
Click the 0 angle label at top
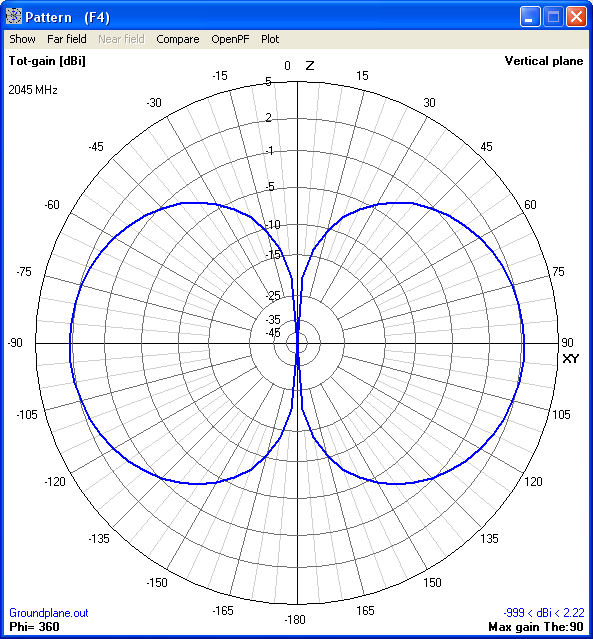point(287,66)
